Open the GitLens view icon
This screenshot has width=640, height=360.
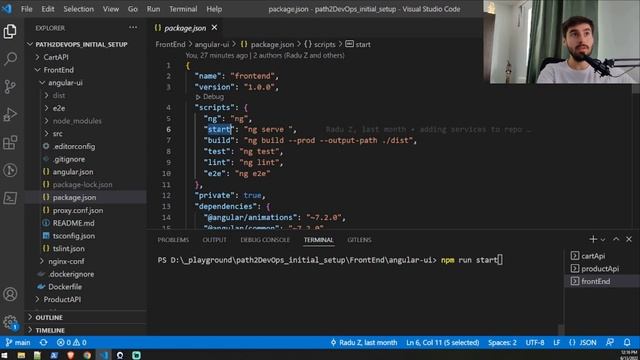tap(10, 170)
